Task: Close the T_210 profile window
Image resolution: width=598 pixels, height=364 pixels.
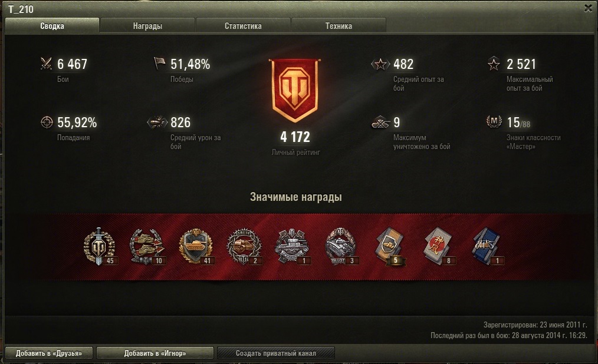Action: (x=588, y=8)
